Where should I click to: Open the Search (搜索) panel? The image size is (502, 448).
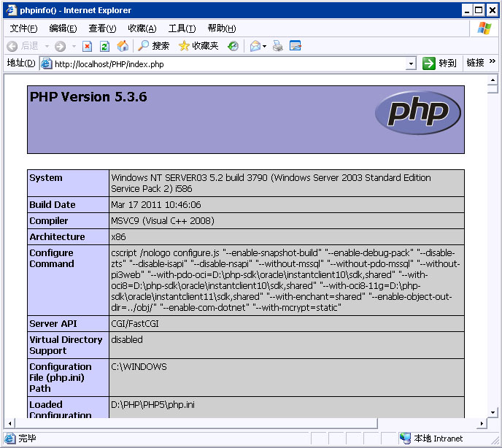pyautogui.click(x=153, y=46)
